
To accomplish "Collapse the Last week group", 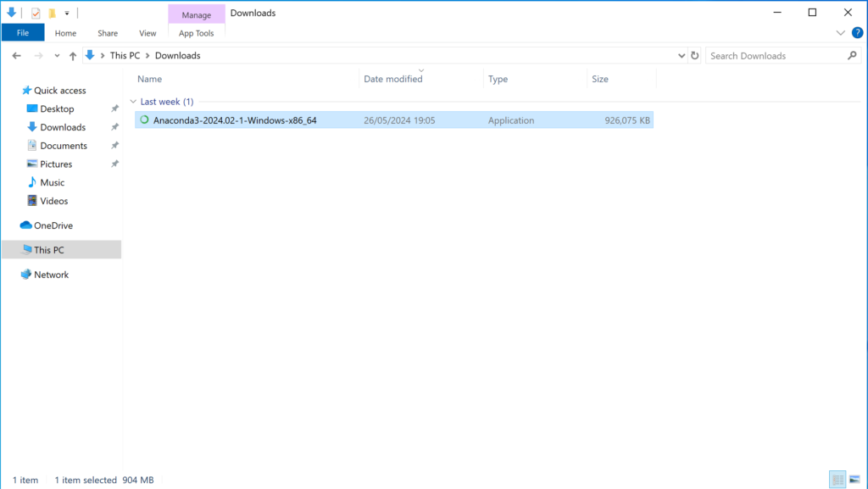I will [133, 102].
